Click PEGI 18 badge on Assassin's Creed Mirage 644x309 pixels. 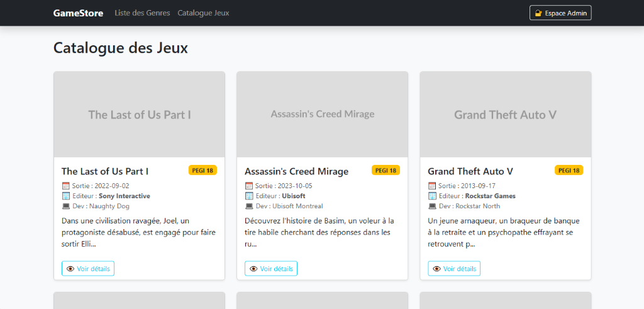(x=386, y=170)
